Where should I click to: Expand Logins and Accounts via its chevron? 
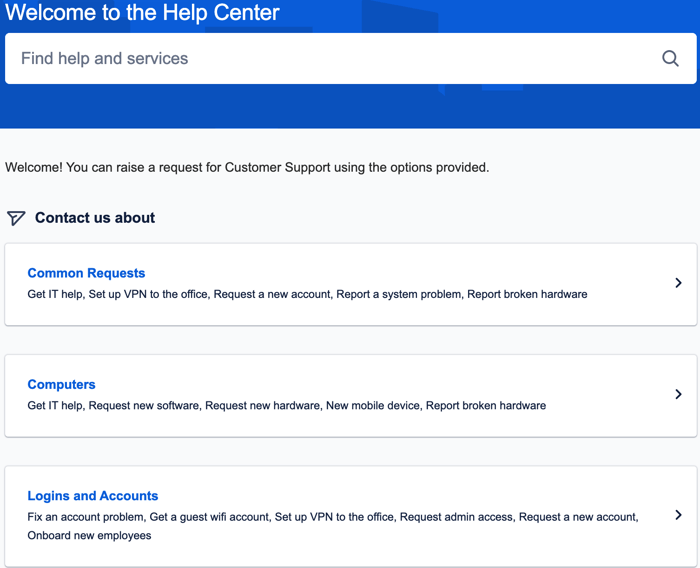(678, 515)
